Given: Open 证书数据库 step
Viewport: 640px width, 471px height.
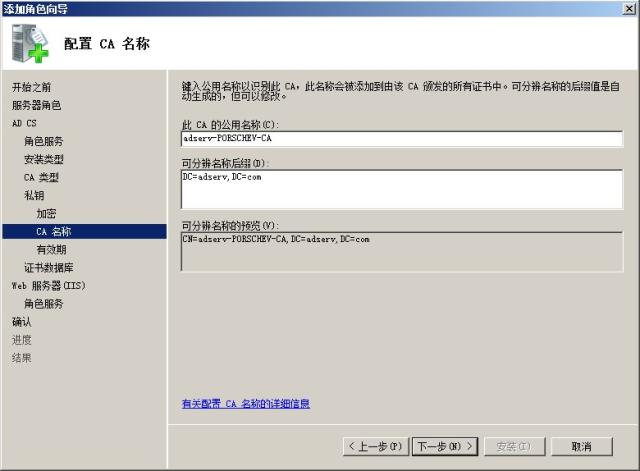Looking at the screenshot, I should 49,268.
